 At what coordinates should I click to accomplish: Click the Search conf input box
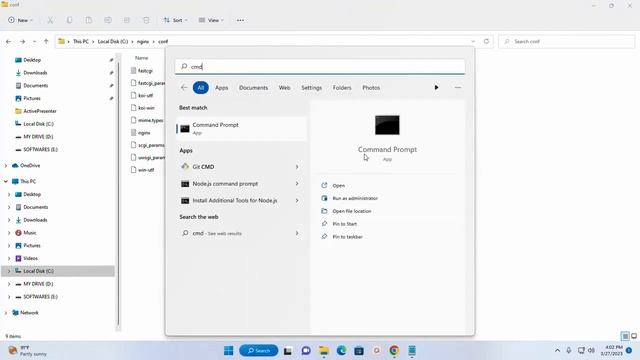[x=567, y=41]
